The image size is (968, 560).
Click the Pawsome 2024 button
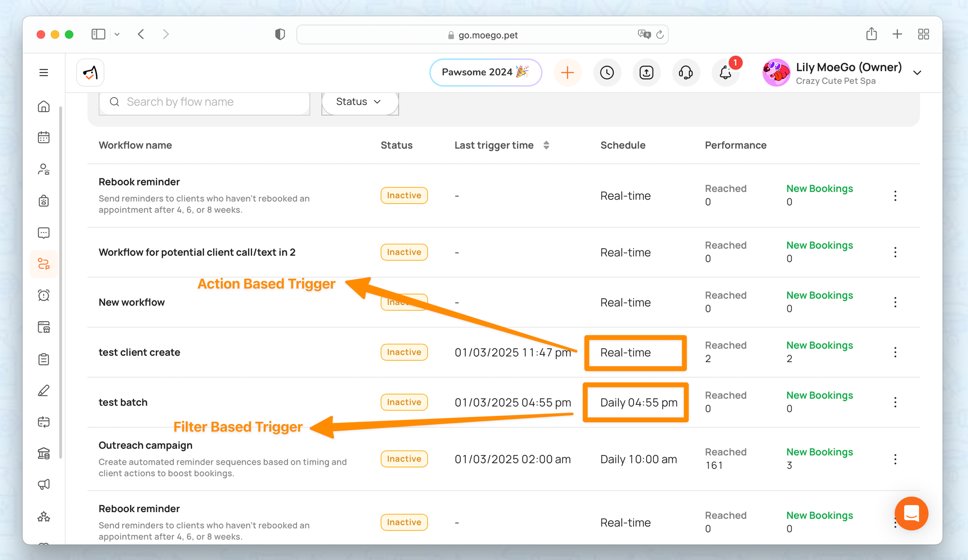[x=485, y=73]
